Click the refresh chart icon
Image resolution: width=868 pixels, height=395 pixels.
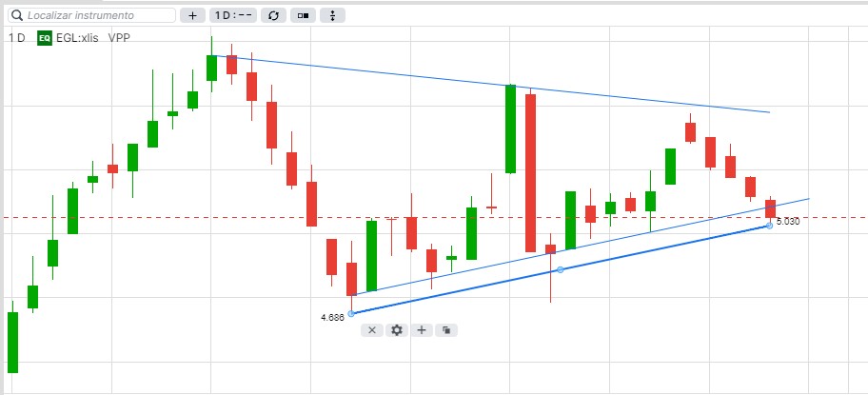pos(273,15)
